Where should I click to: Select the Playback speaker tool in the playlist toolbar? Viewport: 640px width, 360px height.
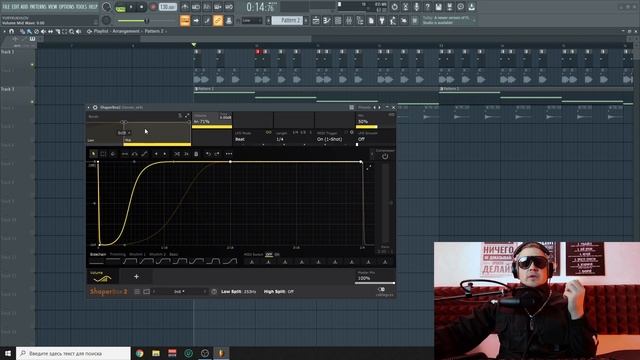[x=78, y=31]
